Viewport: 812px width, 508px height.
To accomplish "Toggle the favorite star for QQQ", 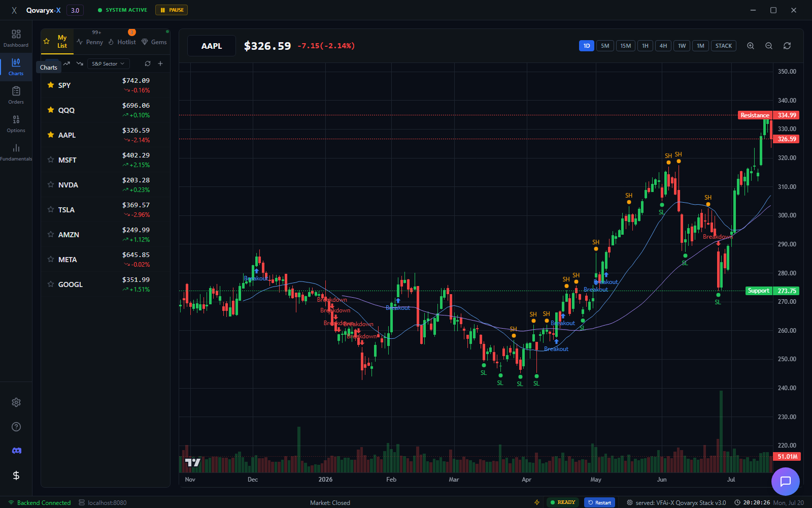I will (51, 110).
